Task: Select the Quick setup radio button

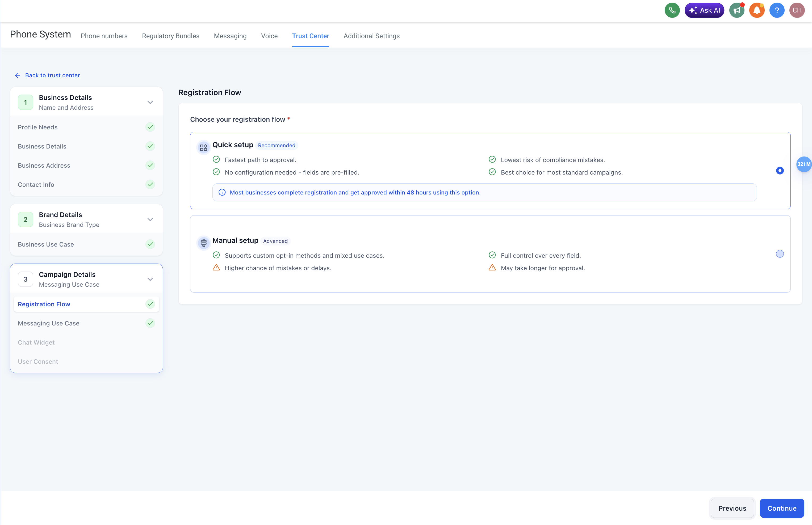Action: [780, 171]
